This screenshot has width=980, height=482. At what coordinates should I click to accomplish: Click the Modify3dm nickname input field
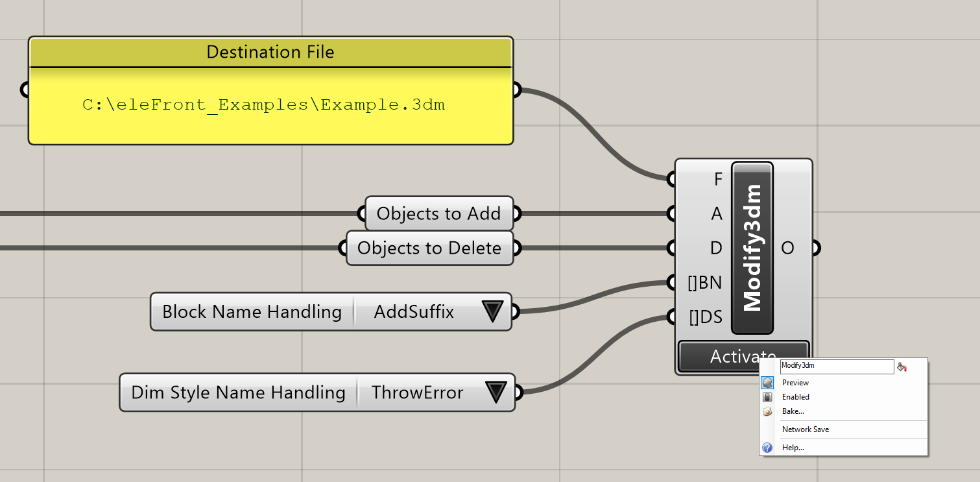point(836,366)
